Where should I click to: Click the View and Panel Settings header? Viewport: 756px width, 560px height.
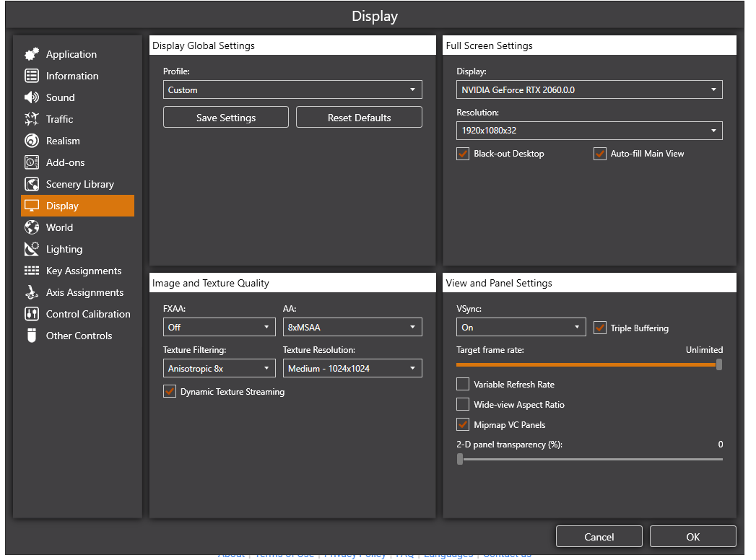click(590, 283)
